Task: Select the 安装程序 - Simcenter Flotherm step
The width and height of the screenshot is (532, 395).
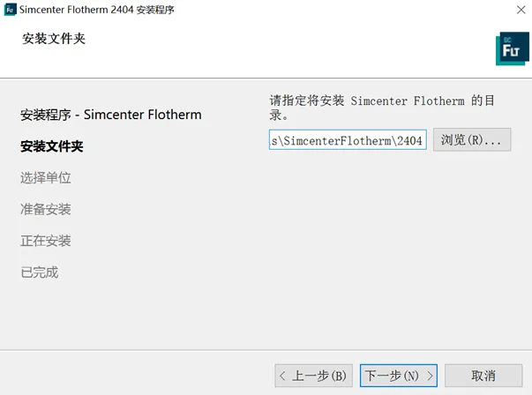Action: [111, 115]
